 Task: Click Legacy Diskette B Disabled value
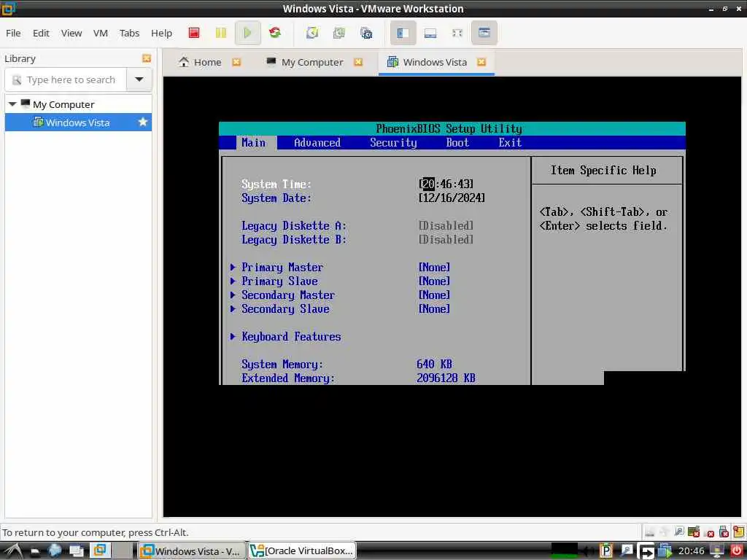(x=446, y=239)
